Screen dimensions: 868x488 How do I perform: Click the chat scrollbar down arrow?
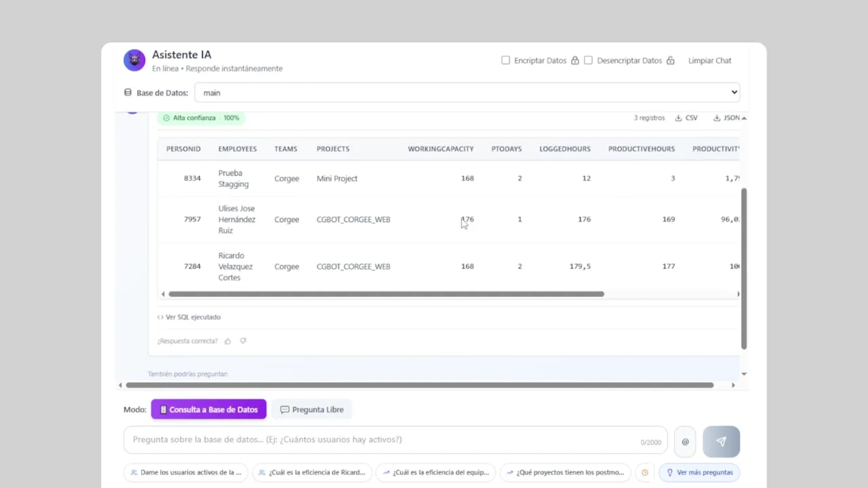tap(744, 374)
